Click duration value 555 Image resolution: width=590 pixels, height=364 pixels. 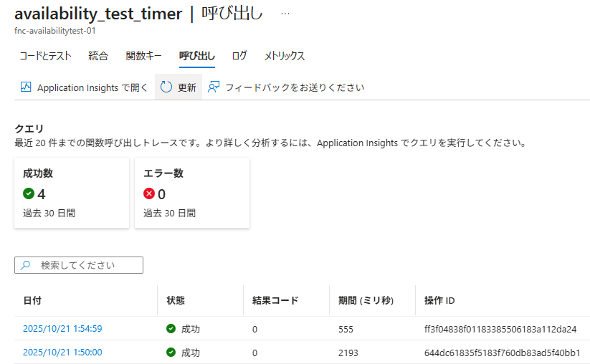click(346, 330)
